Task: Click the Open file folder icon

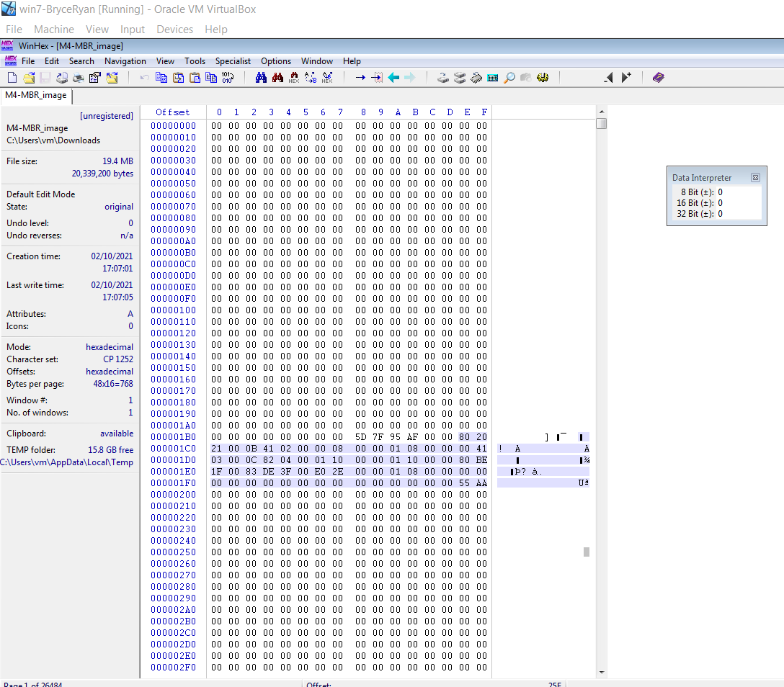Action: [29, 78]
